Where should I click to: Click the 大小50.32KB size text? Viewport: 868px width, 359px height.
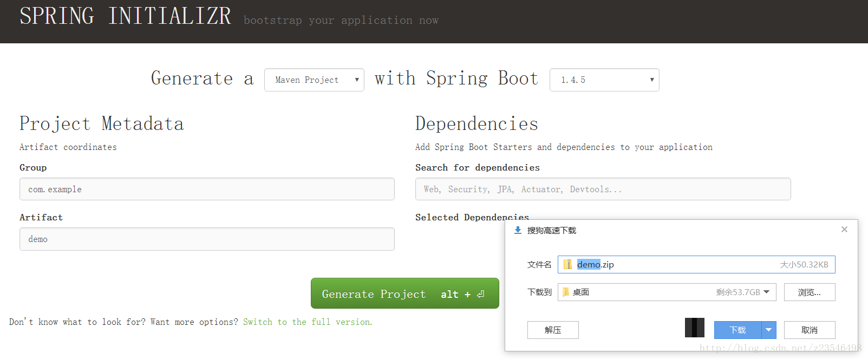tap(804, 265)
